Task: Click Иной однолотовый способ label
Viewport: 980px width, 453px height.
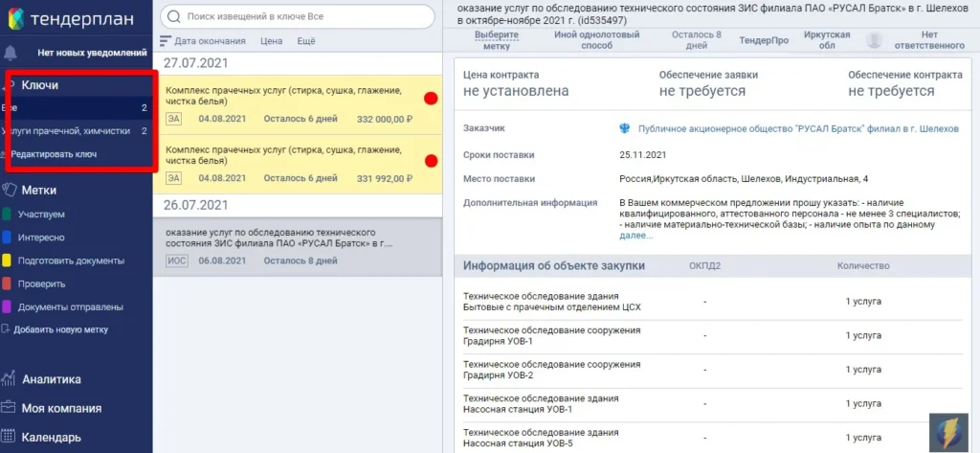Action: (597, 40)
